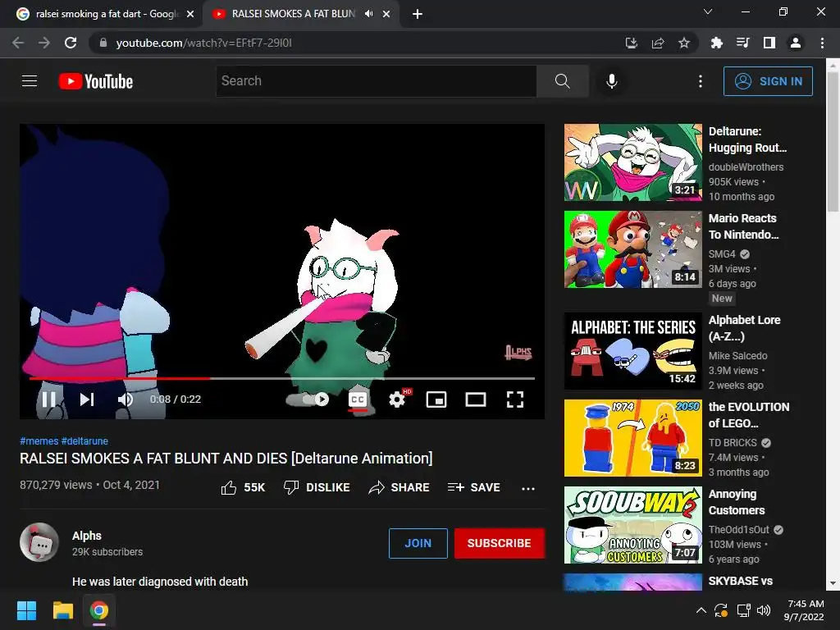Like the video, 55K thumbs up
Image resolution: width=840 pixels, height=630 pixels.
point(243,487)
